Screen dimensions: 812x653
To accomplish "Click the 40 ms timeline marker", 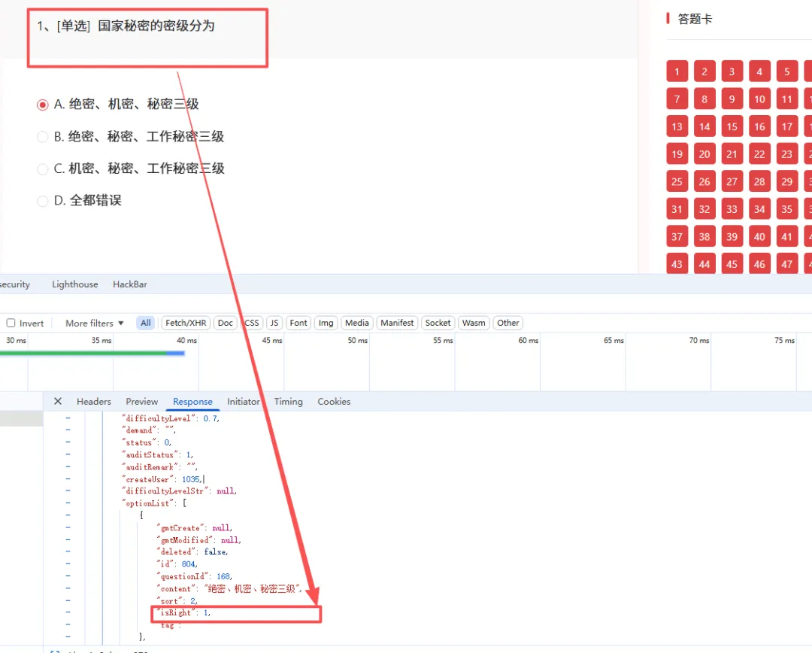I will click(x=186, y=340).
